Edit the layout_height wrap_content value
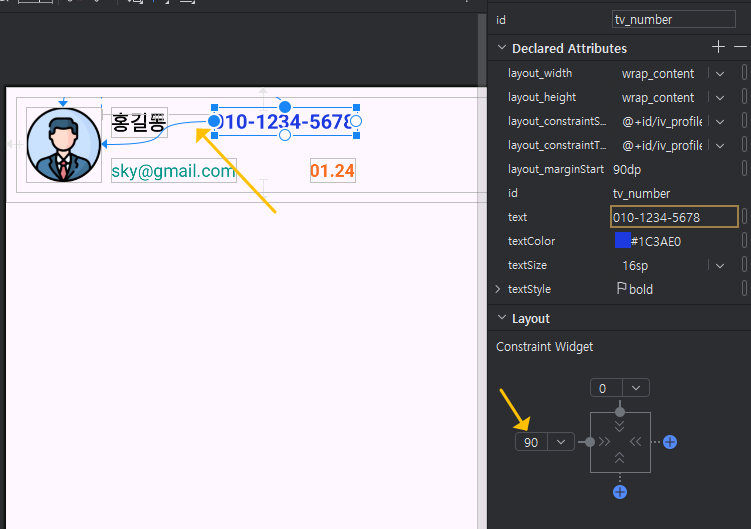 [658, 98]
